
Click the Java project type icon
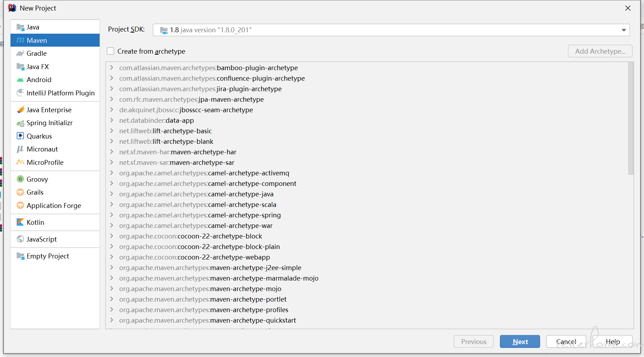click(x=20, y=27)
